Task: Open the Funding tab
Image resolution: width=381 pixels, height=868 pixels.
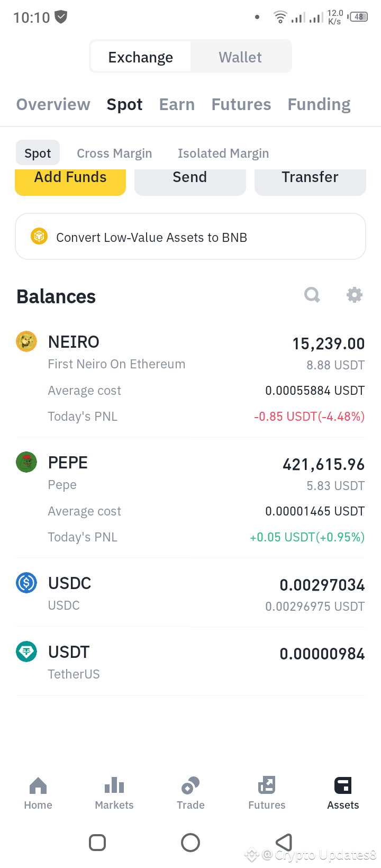Action: point(319,104)
